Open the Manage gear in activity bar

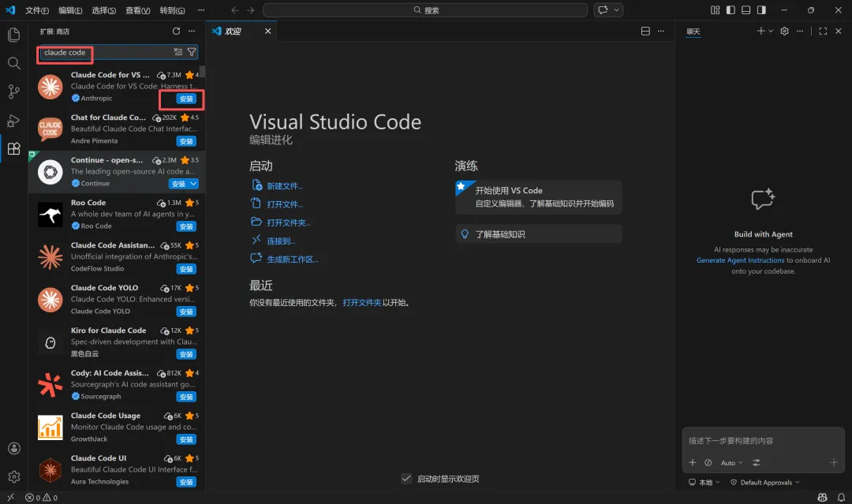[14, 476]
